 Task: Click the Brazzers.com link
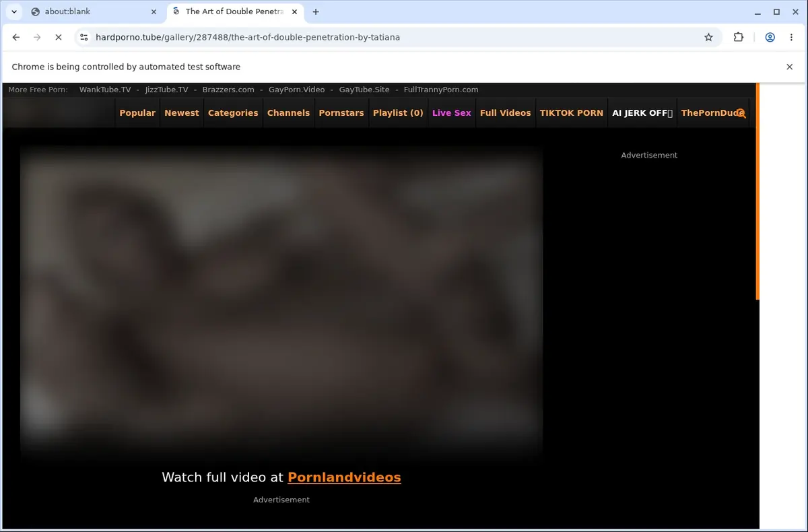pos(228,90)
